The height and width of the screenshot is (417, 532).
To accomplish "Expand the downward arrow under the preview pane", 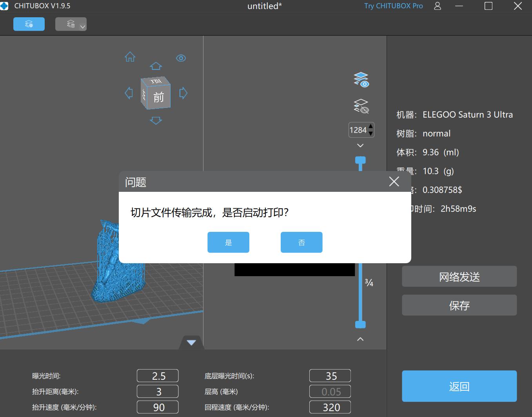I will pos(191,342).
